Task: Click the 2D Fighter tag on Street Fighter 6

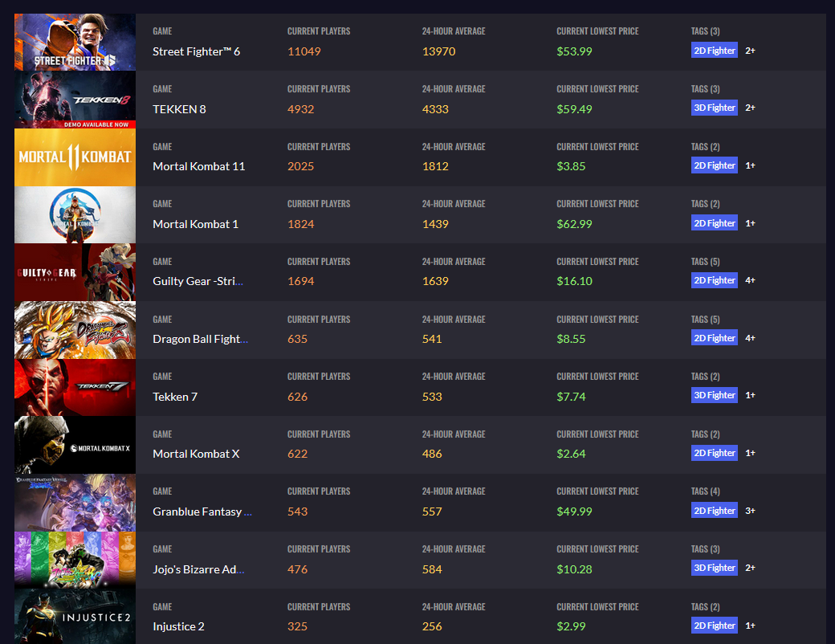Action: click(x=714, y=50)
